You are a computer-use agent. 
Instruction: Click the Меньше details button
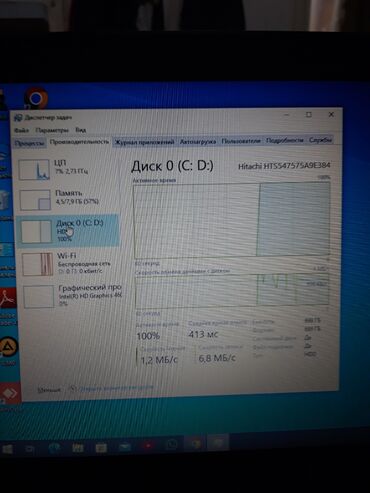point(49,390)
